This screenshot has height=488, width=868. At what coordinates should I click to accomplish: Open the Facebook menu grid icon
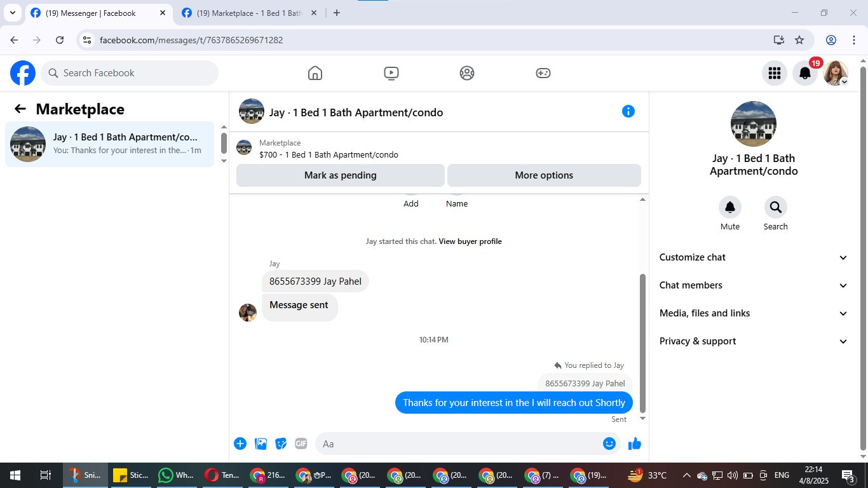(774, 73)
